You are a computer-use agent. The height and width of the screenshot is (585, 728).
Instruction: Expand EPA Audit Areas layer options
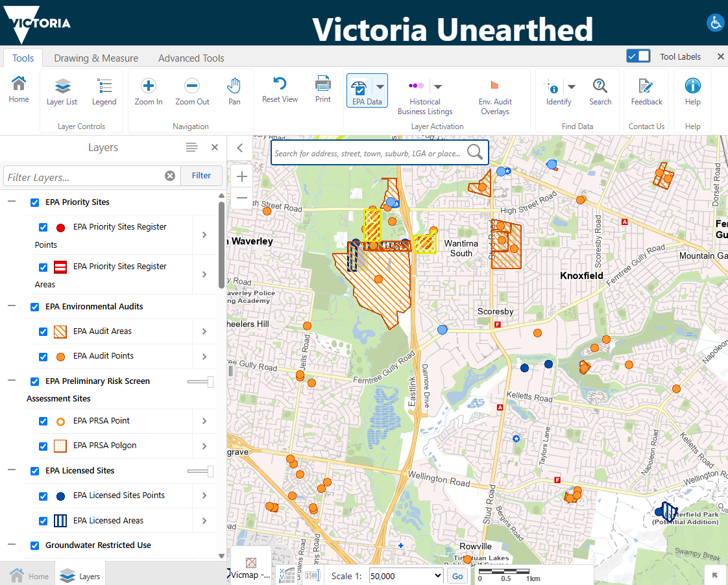tap(204, 331)
